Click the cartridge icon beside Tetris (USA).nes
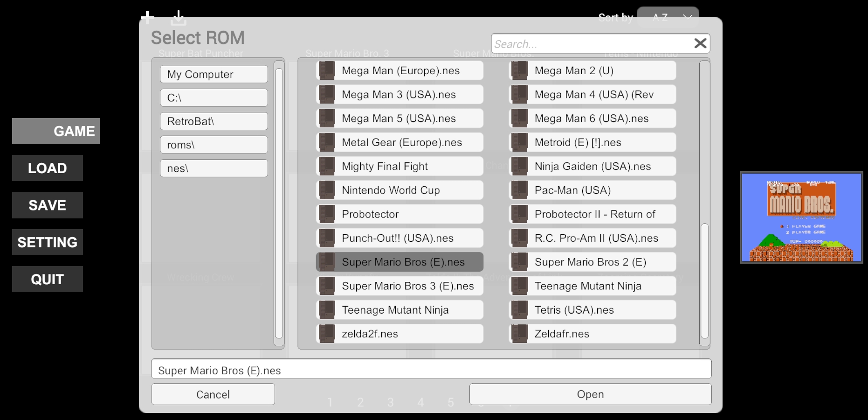Viewport: 868px width, 420px height. click(x=519, y=310)
